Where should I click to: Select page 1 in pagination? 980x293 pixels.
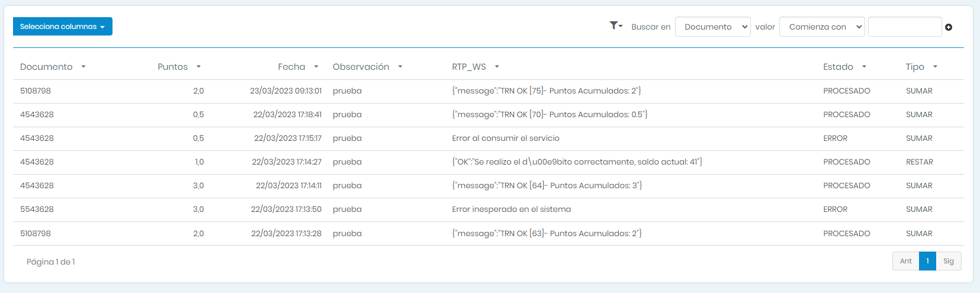point(927,261)
